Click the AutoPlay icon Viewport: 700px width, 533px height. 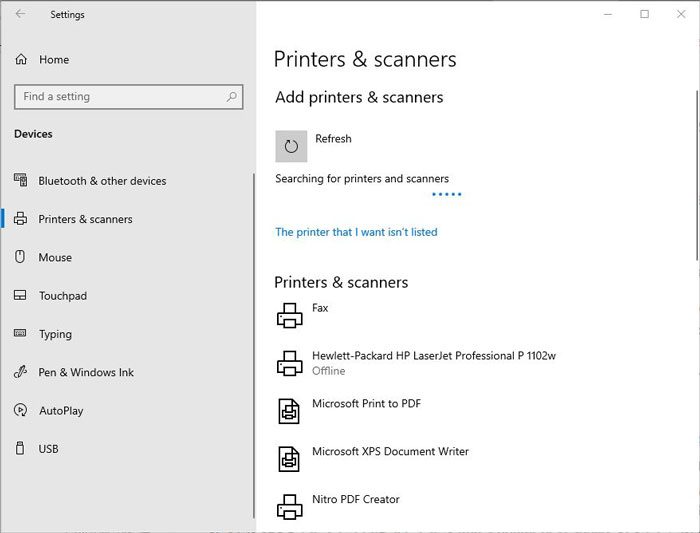pyautogui.click(x=21, y=410)
